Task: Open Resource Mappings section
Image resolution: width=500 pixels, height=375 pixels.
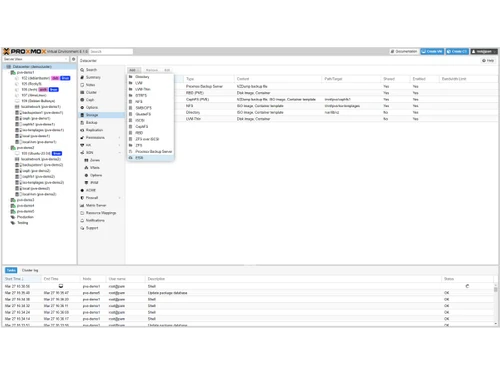Action: (101, 213)
